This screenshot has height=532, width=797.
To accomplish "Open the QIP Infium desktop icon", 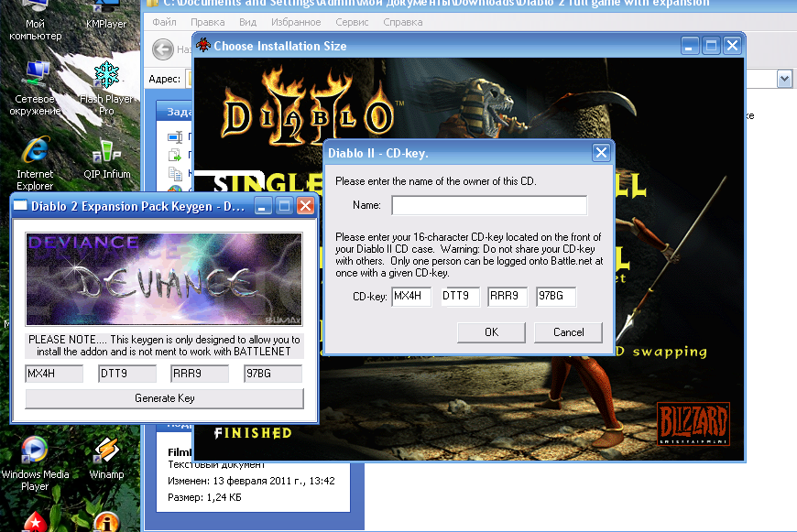I will [107, 159].
